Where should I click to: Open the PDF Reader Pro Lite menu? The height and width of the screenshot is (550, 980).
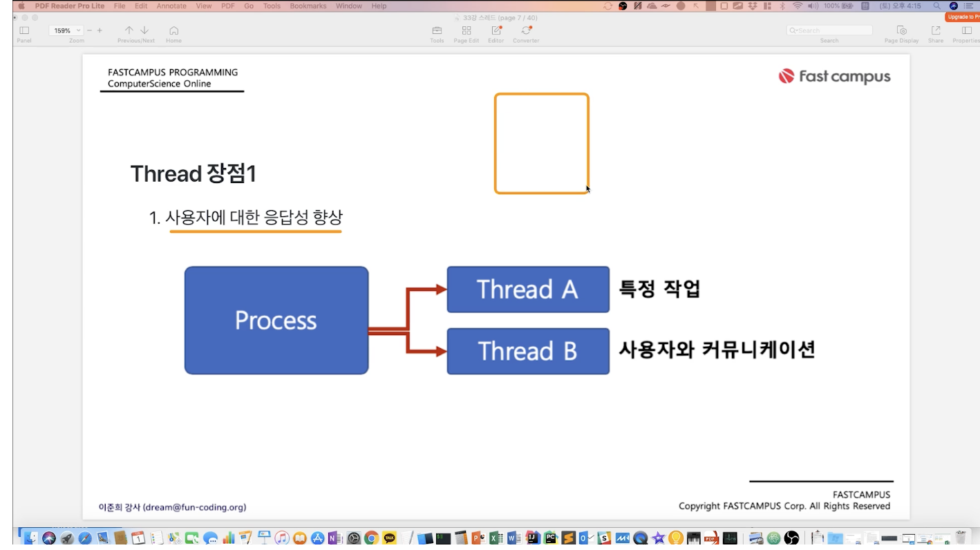70,6
